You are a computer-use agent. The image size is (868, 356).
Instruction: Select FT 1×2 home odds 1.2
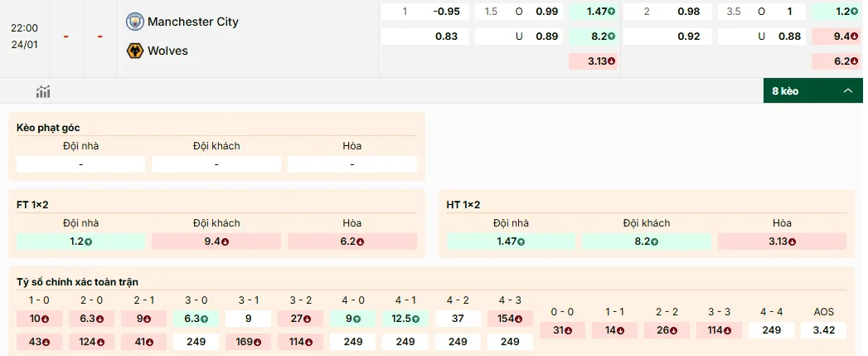[x=80, y=241]
